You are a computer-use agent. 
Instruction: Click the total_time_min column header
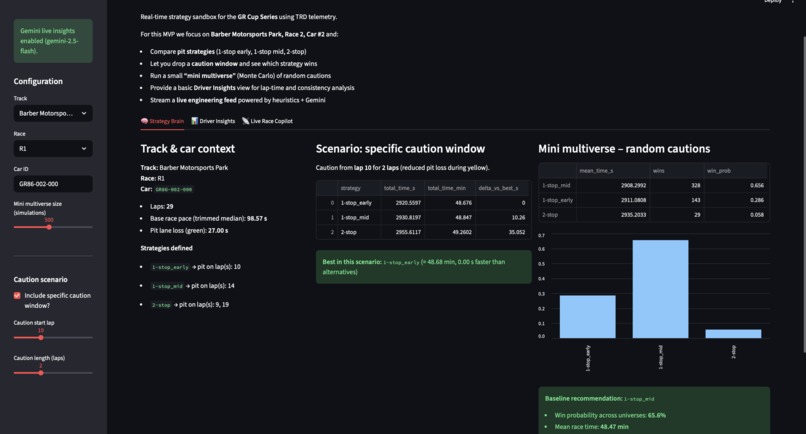tap(450, 188)
